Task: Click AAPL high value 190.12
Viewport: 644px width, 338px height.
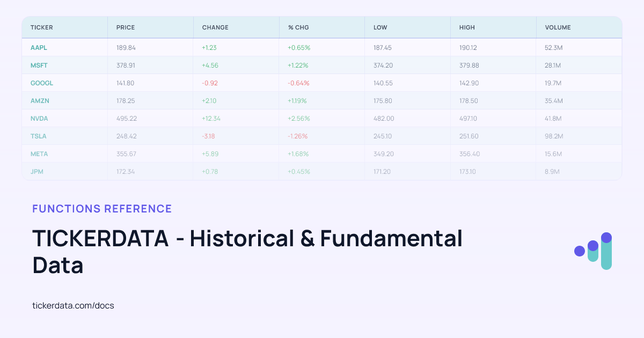Action: tap(469, 47)
